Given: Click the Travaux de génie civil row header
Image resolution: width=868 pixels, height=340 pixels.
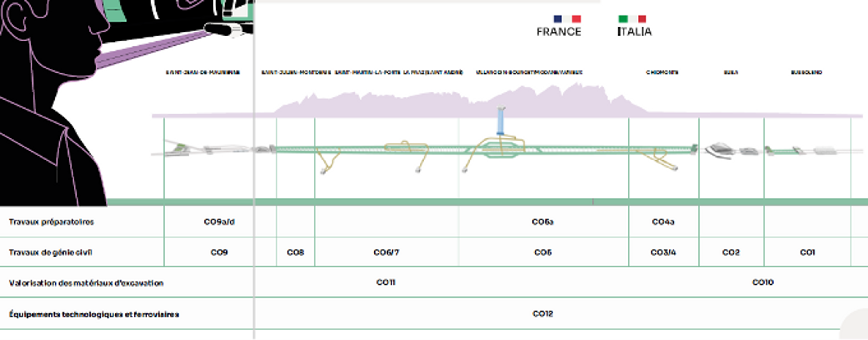Looking at the screenshot, I should 50,252.
